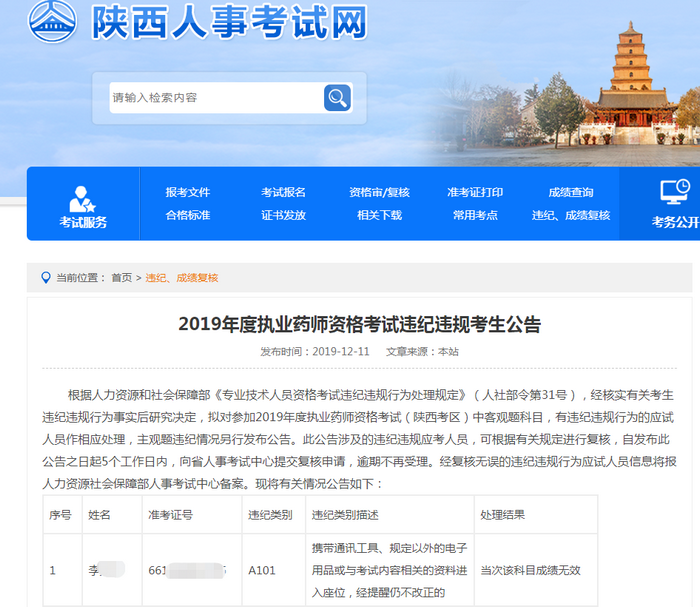This screenshot has height=607, width=700.
Task: Click the 考试服务 person icon
Action: click(83, 198)
